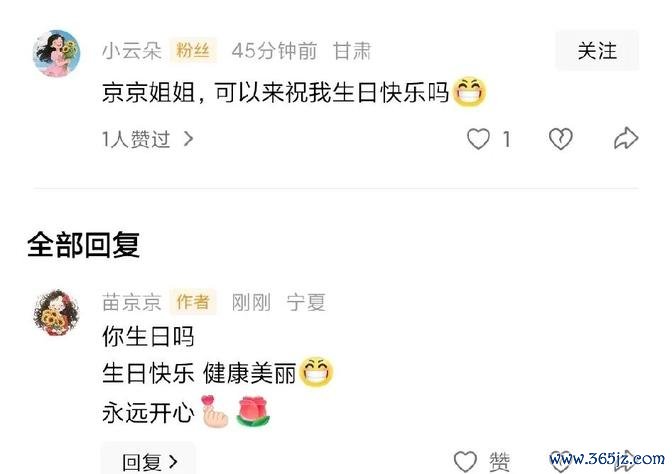This screenshot has height=474, width=672.
Task: Tap the 赞 label under the reply
Action: click(x=500, y=462)
